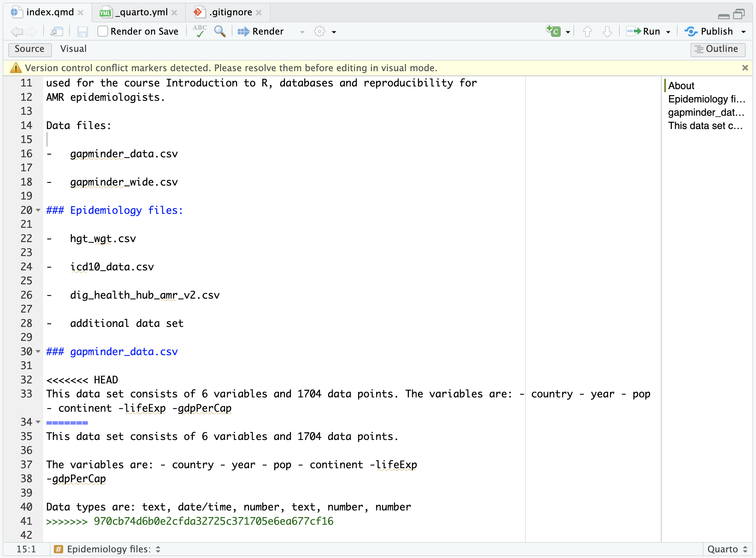Open the gear options dropdown arrow
Screen dimensions: 756x558
pyautogui.click(x=334, y=32)
